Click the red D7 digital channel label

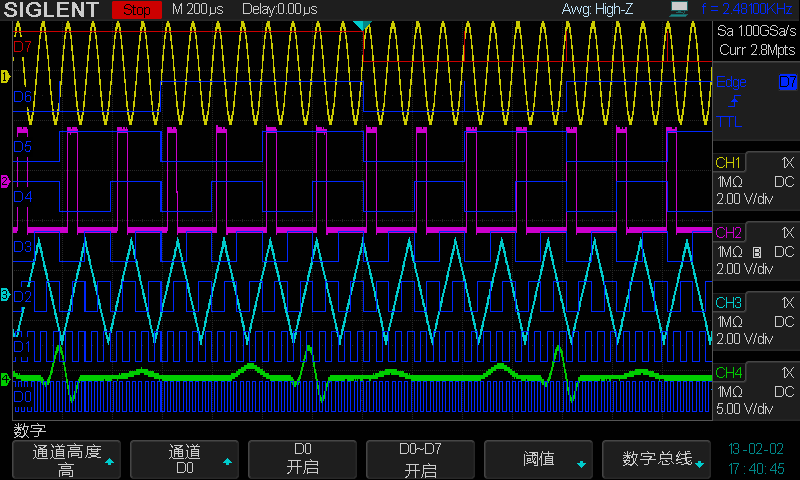click(22, 46)
